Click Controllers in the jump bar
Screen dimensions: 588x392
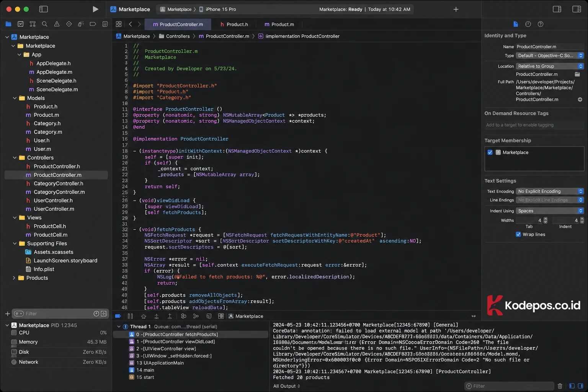[174, 36]
